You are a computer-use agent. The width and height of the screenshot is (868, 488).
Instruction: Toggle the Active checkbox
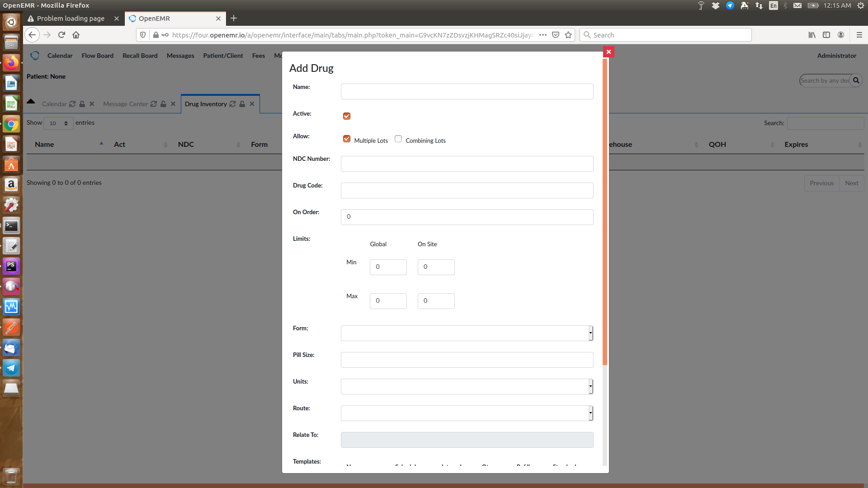(347, 116)
